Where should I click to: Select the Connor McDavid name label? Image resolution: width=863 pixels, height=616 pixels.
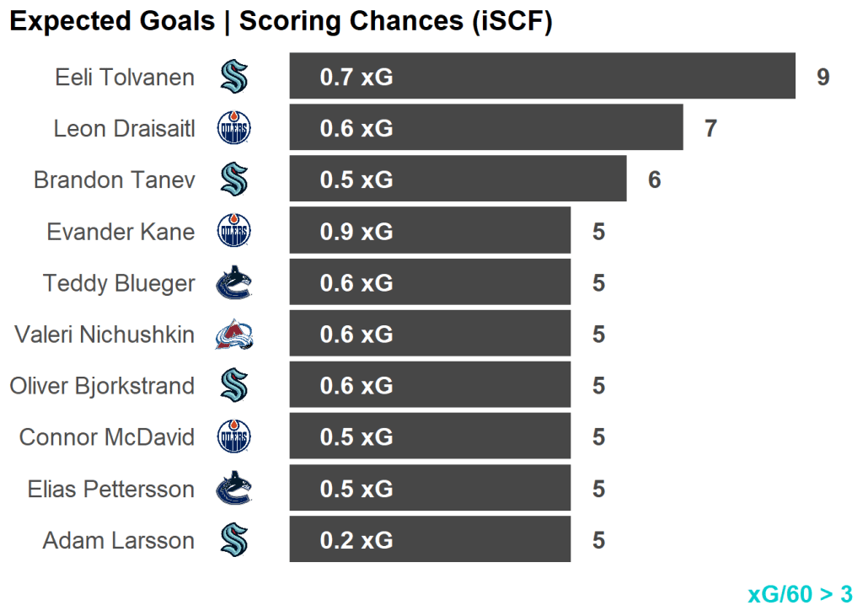coord(107,437)
